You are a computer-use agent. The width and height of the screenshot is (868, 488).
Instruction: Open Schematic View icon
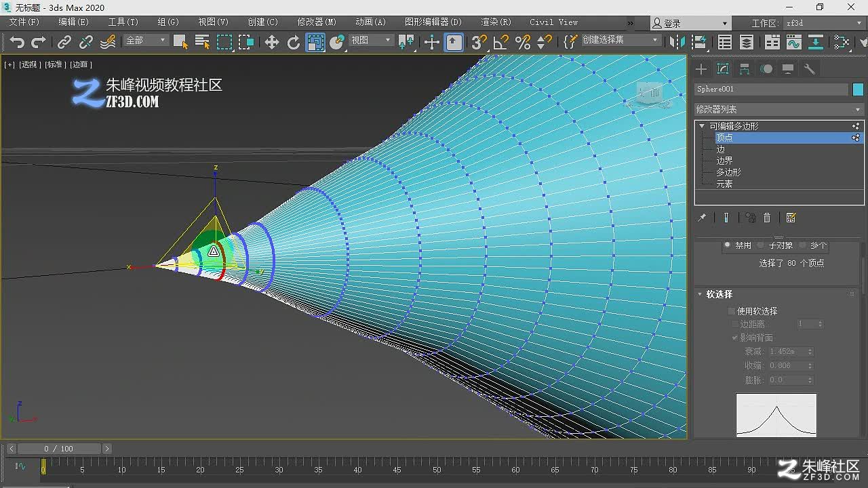click(816, 42)
